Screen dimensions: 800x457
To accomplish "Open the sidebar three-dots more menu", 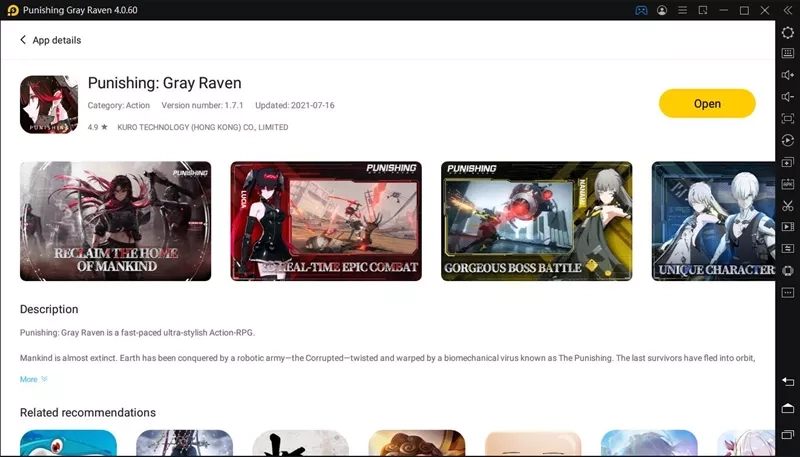I will pyautogui.click(x=788, y=293).
